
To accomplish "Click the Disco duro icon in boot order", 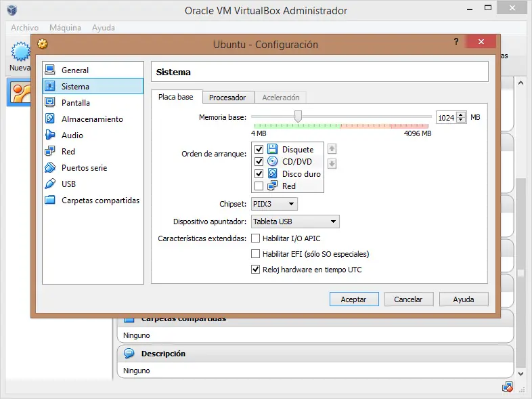I will (x=273, y=173).
